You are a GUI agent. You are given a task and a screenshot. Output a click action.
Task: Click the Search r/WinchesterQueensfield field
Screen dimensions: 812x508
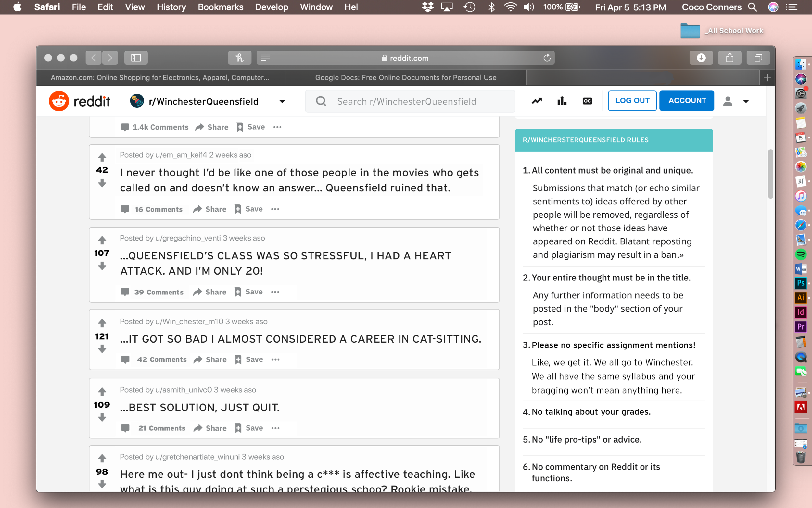pyautogui.click(x=410, y=101)
